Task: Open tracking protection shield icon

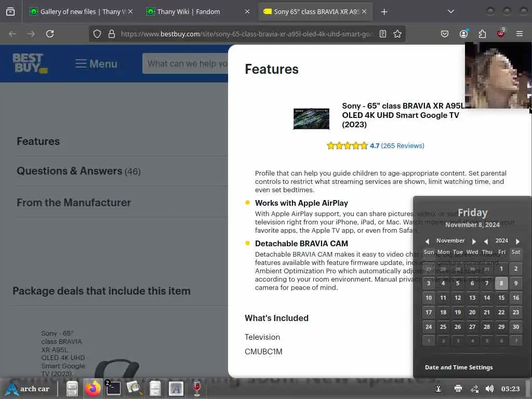Action: [x=97, y=34]
